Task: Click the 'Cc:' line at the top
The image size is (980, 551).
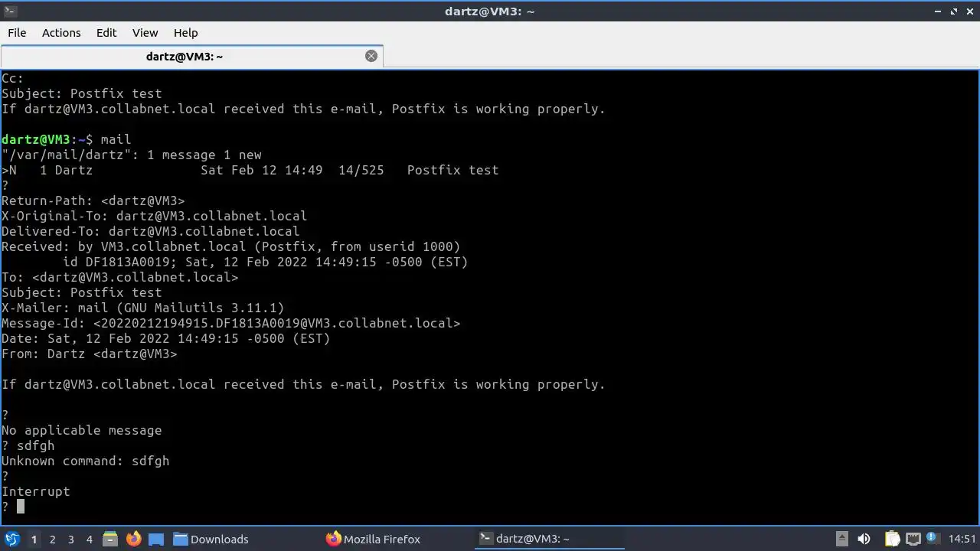Action: [12, 78]
